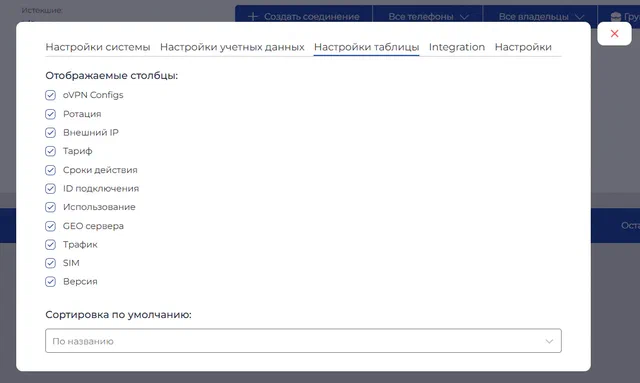Uncheck the Использование column checkbox

pos(50,207)
